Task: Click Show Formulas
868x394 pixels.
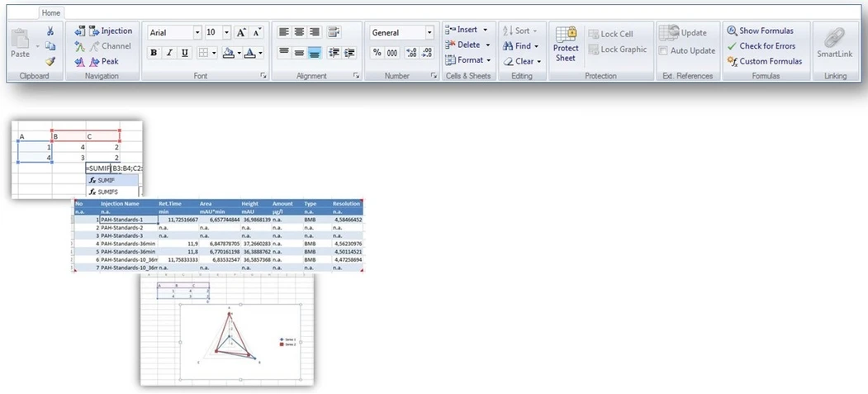Action: 760,31
